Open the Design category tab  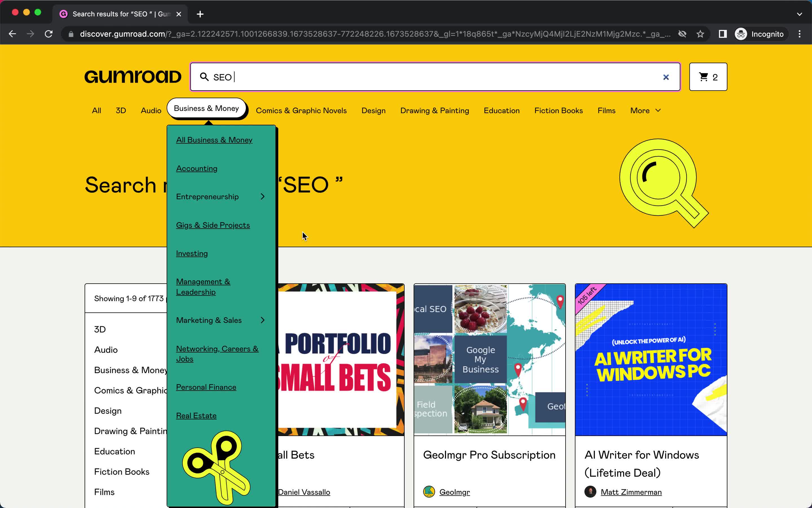(374, 111)
